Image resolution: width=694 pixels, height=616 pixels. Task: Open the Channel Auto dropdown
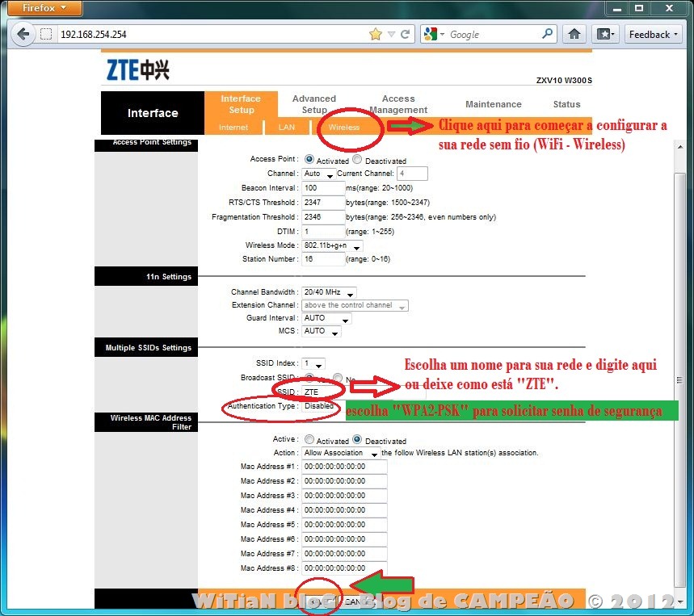click(x=318, y=174)
